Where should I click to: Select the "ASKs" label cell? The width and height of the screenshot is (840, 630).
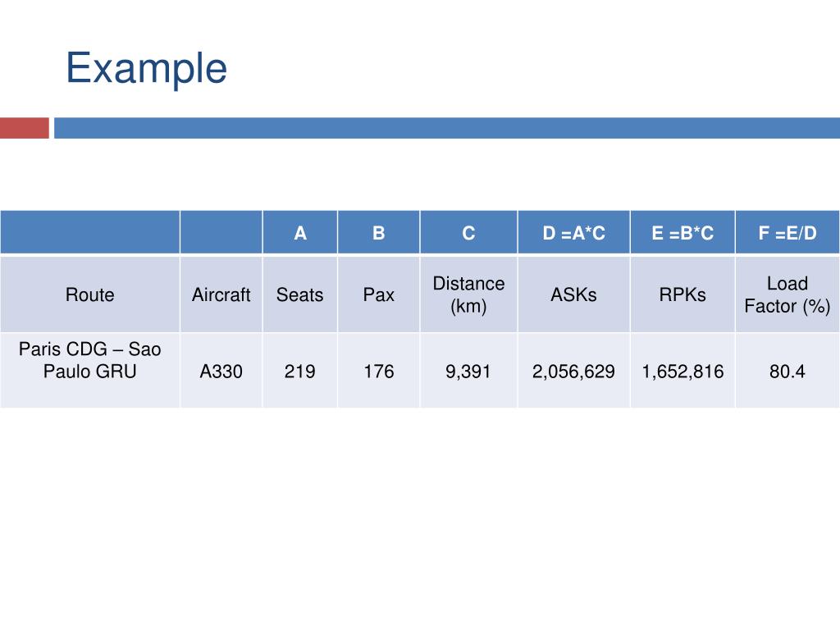pyautogui.click(x=573, y=294)
